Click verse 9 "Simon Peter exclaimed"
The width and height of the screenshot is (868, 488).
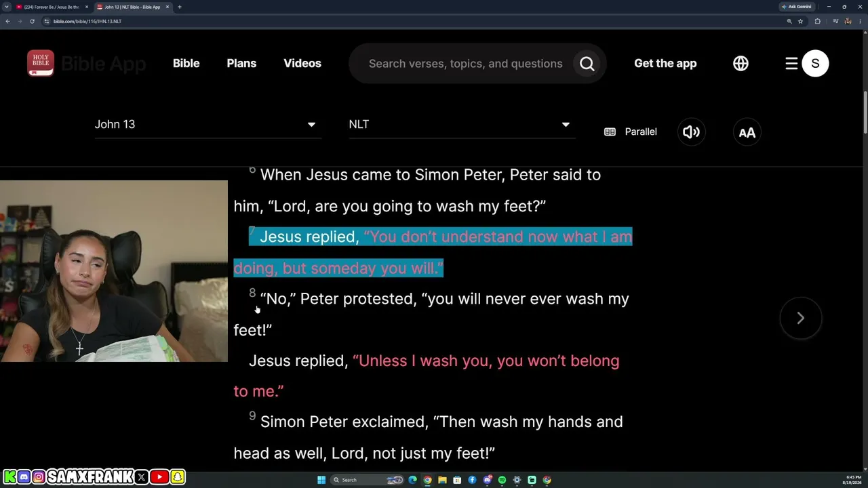[x=428, y=437]
